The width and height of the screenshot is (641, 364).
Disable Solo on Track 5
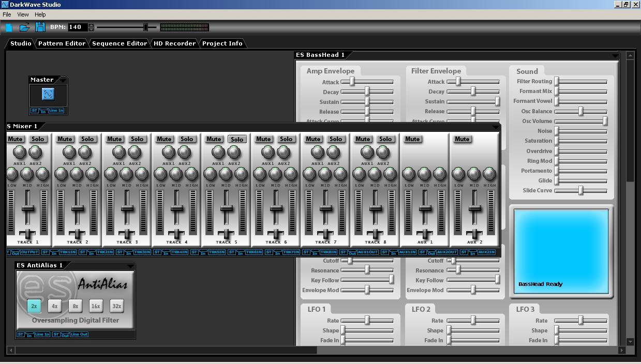click(236, 139)
